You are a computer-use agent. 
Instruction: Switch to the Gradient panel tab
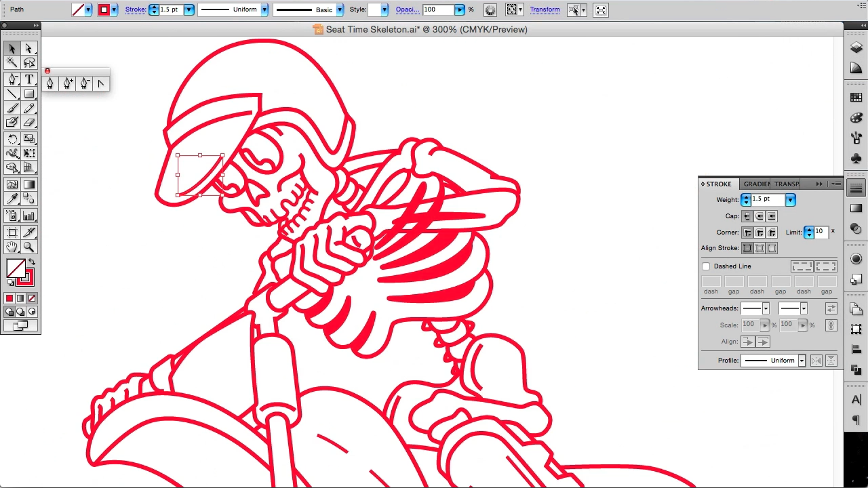756,184
